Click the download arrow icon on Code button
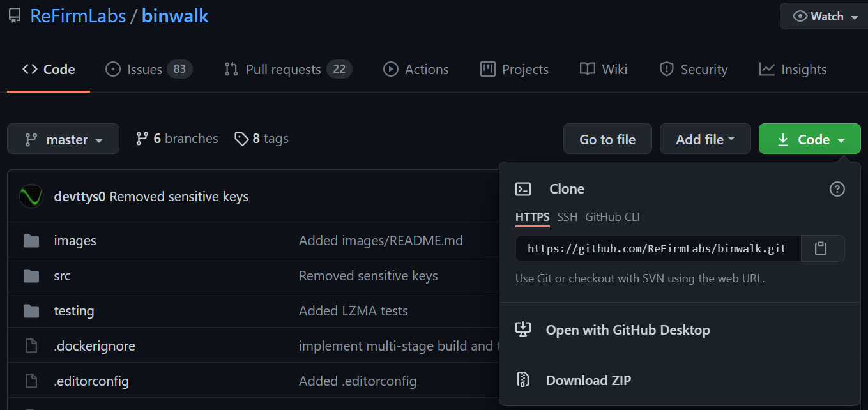This screenshot has height=410, width=868. click(x=783, y=139)
